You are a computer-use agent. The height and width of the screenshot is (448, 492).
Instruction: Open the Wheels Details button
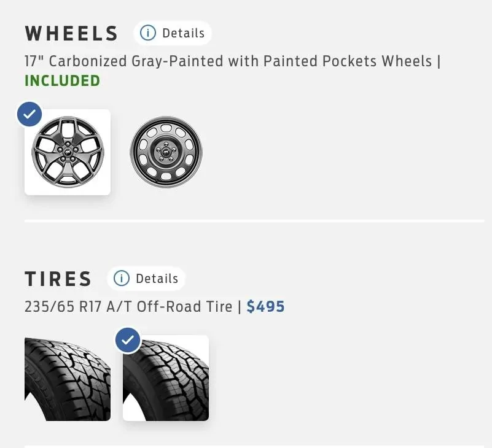click(173, 33)
